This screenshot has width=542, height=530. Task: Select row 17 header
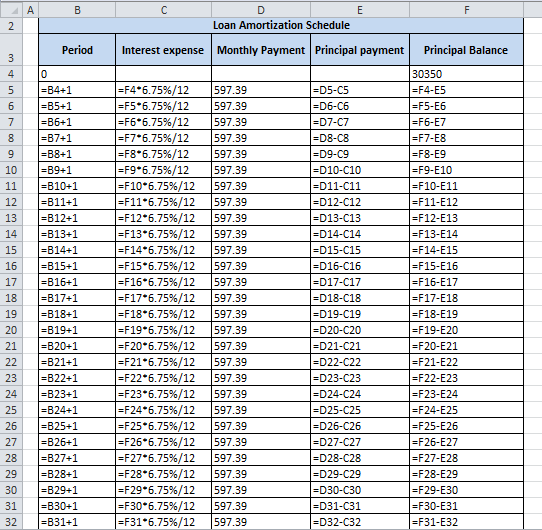[11, 282]
